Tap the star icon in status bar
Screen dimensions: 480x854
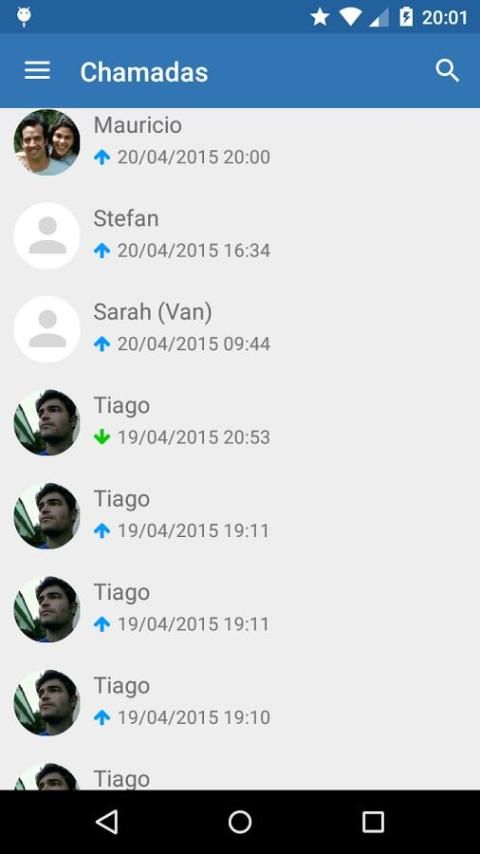pos(320,17)
